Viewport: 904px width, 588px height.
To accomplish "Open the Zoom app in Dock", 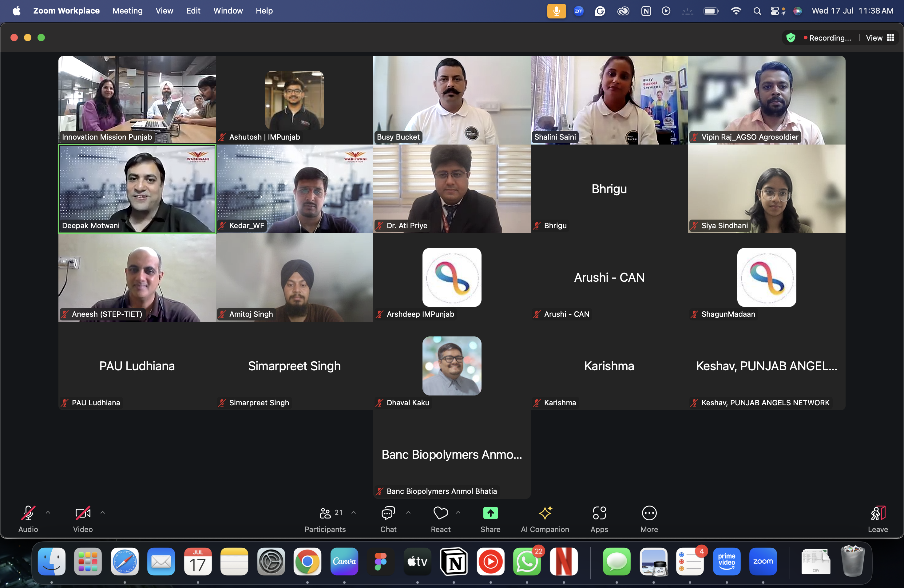I will click(x=763, y=562).
